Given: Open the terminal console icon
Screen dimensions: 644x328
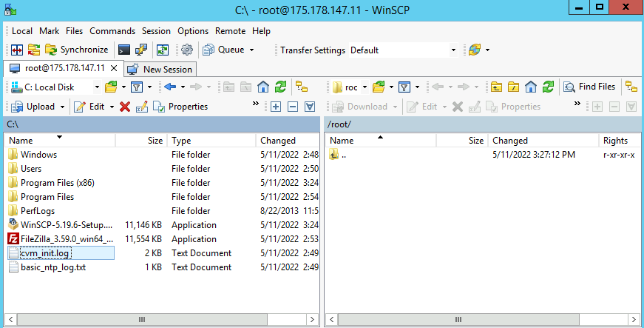Looking at the screenshot, I should (x=124, y=50).
